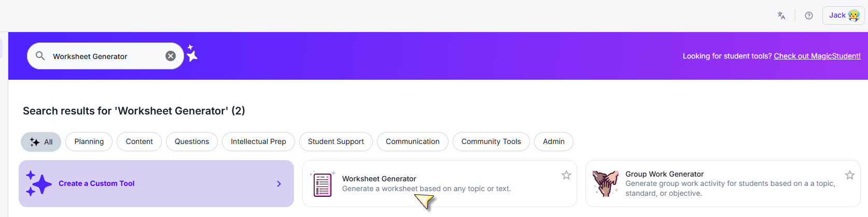This screenshot has height=217, width=868.
Task: Favorite the Worksheet Generator tool
Action: click(x=566, y=175)
